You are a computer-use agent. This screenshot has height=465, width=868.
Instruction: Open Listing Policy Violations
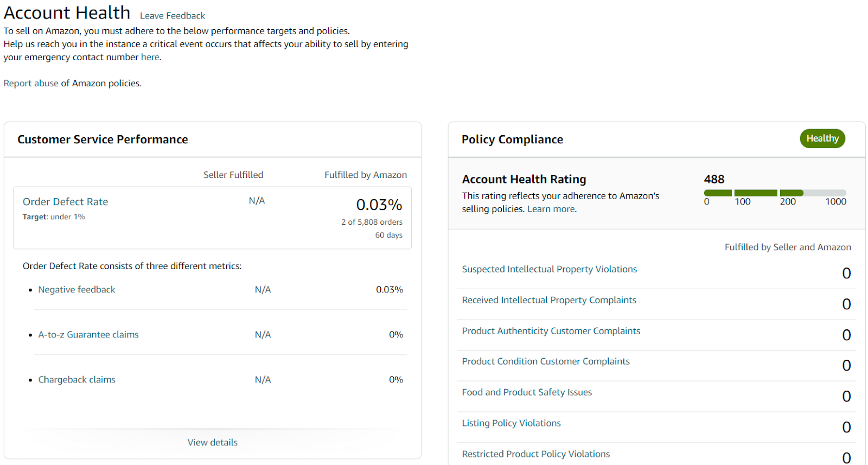512,423
